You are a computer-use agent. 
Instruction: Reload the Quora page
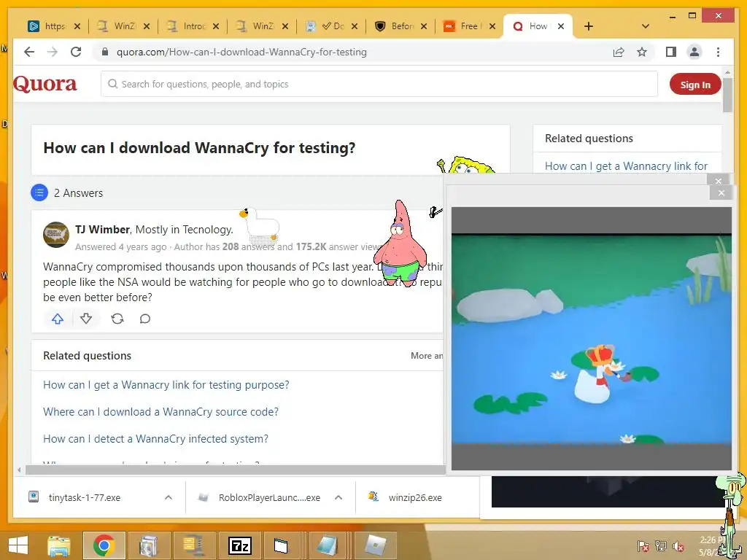(x=76, y=52)
